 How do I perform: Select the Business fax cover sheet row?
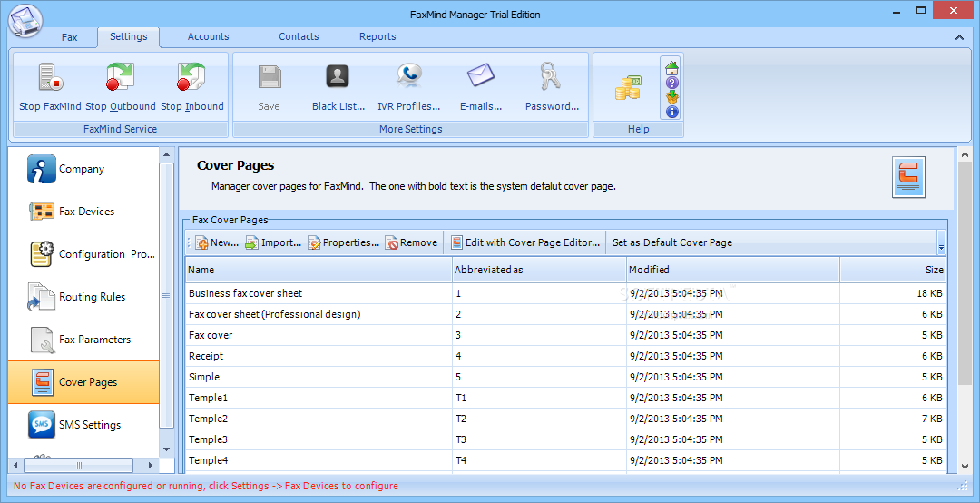tap(566, 293)
